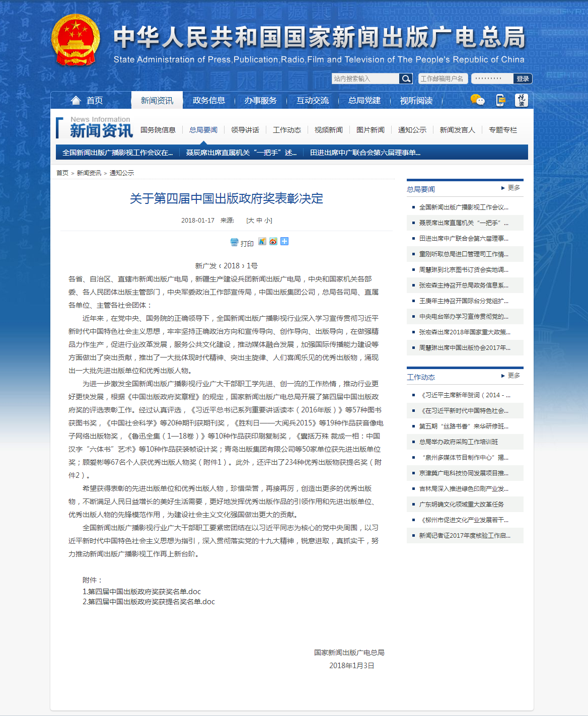Click the home house icon beside 首页
The image size is (588, 716).
[x=76, y=100]
